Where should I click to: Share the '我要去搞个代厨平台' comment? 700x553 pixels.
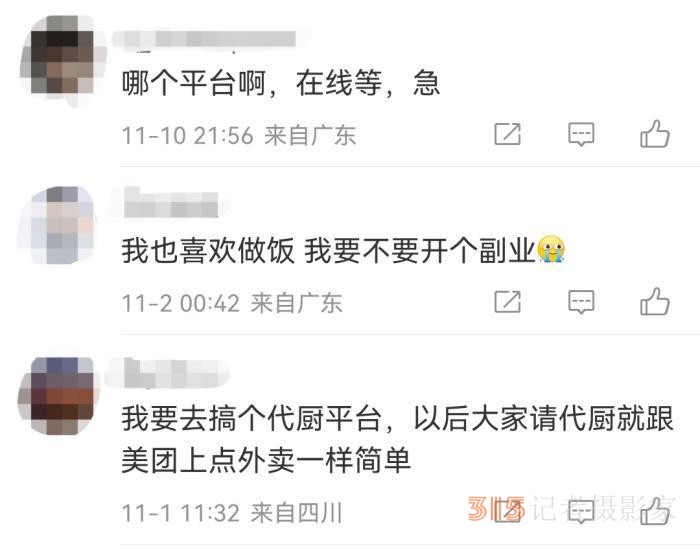coord(508,511)
